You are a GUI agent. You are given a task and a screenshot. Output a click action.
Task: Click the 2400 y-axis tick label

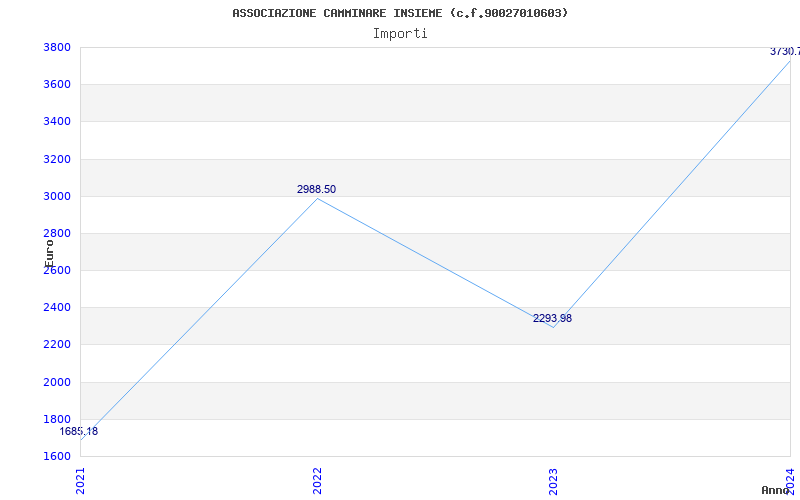(x=57, y=308)
